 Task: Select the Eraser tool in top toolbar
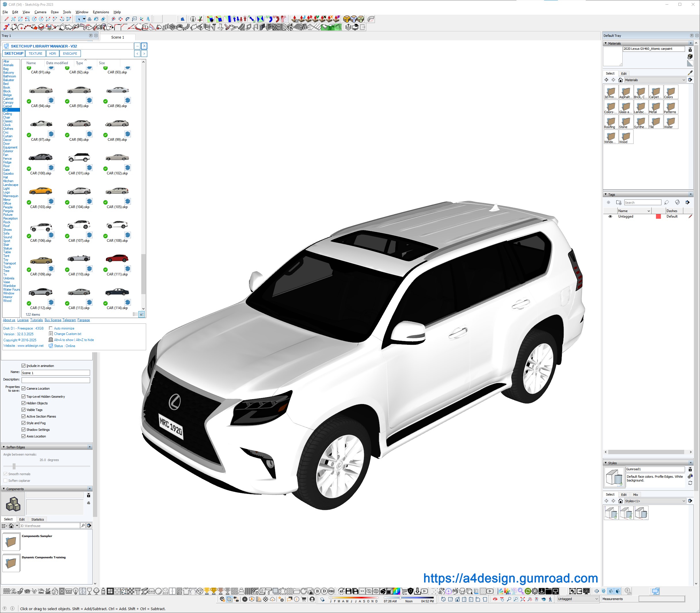pos(103,19)
